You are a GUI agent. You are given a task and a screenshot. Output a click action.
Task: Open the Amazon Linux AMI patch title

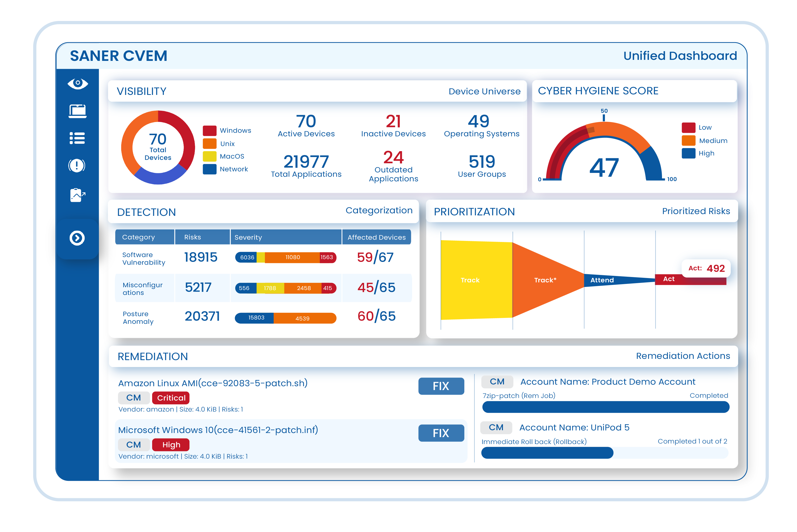click(213, 383)
